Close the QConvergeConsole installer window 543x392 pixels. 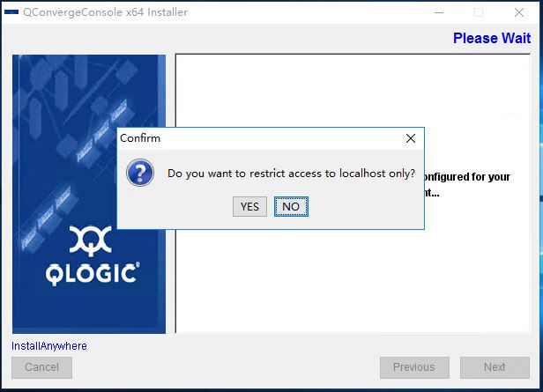click(518, 12)
